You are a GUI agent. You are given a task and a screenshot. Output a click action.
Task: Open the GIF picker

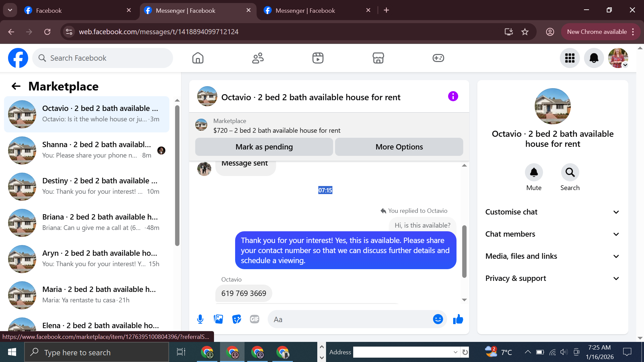[x=255, y=319]
